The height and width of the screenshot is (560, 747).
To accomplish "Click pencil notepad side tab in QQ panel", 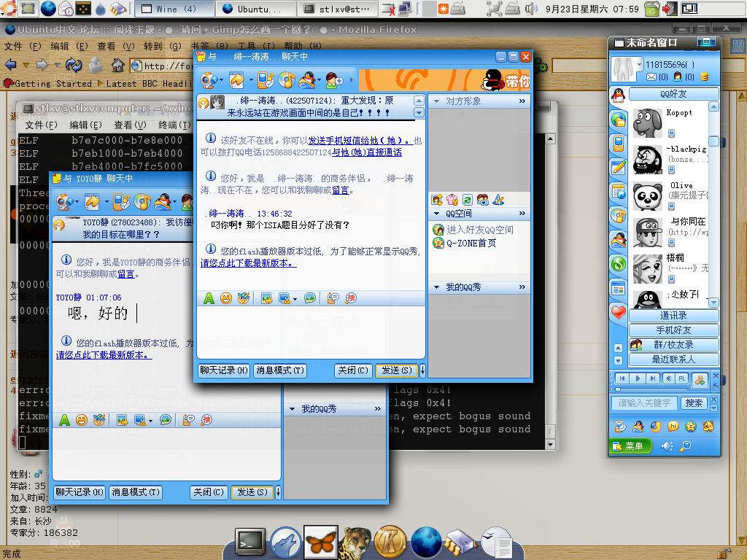I will click(619, 167).
